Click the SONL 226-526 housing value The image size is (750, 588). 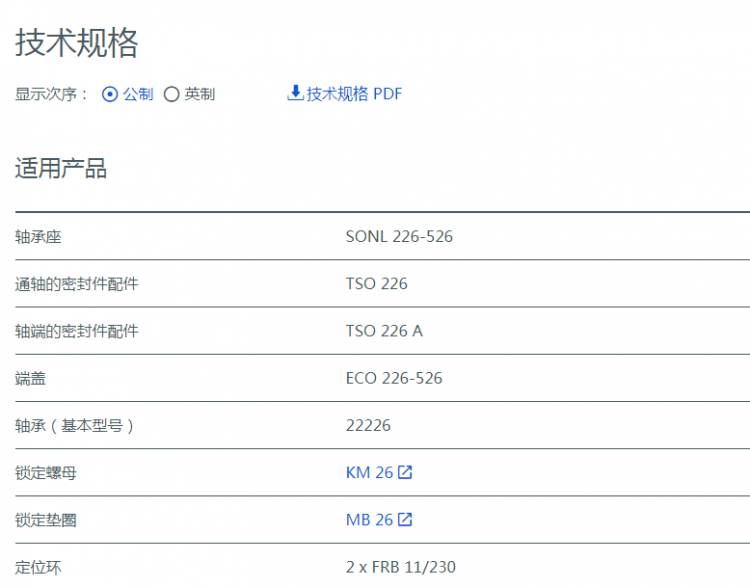[399, 237]
